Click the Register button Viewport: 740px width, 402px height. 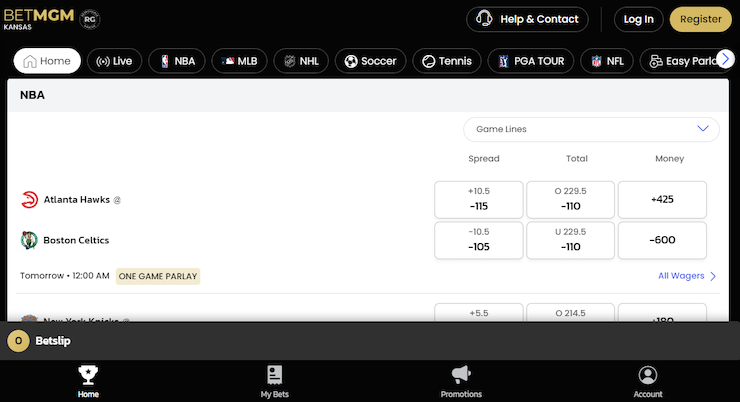(700, 19)
